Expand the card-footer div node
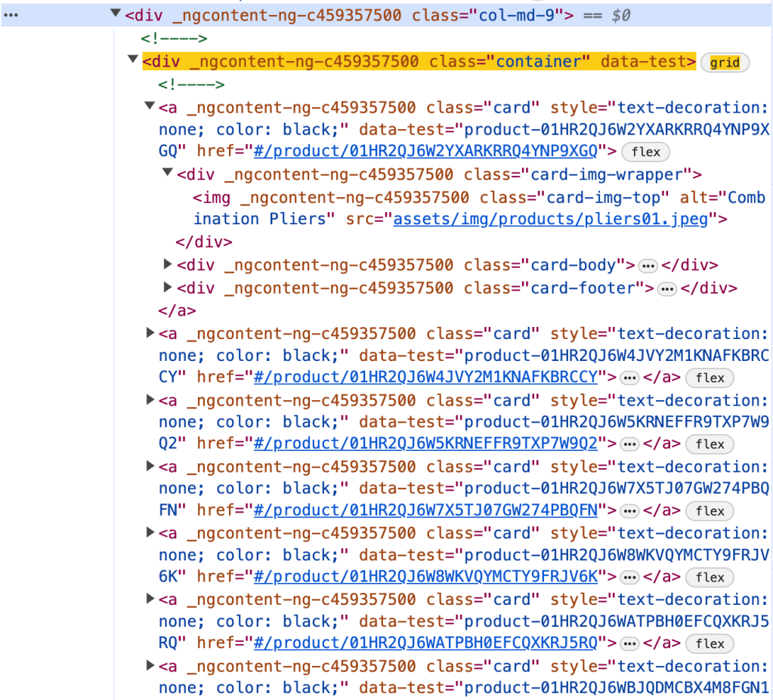The height and width of the screenshot is (700, 773). [168, 288]
